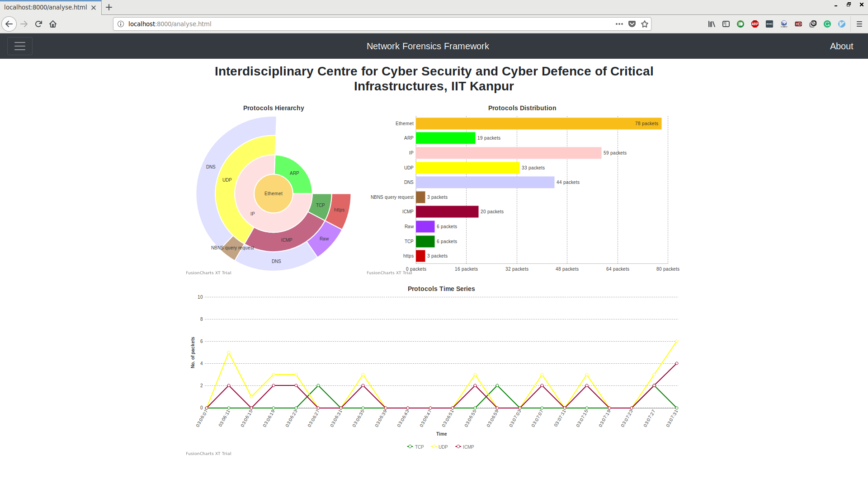The width and height of the screenshot is (868, 488).
Task: Toggle ICMP series in chart legend
Action: 465,447
